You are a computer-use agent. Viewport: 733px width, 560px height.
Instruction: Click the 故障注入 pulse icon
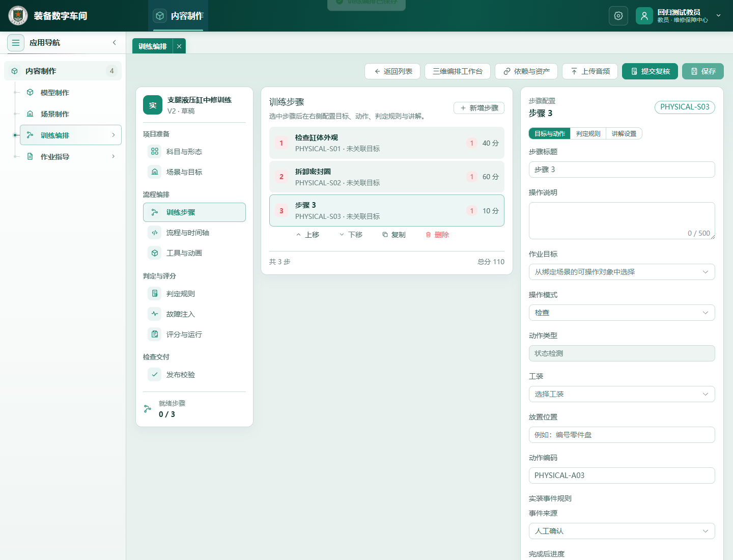coord(155,314)
